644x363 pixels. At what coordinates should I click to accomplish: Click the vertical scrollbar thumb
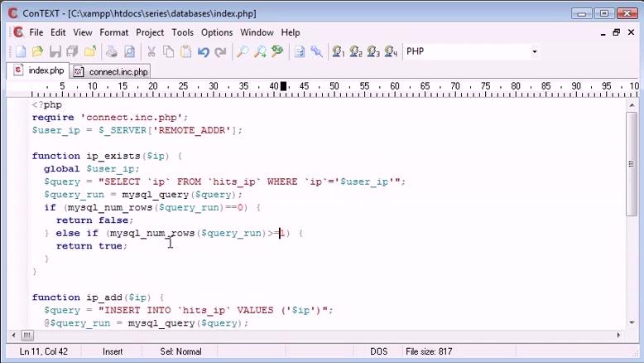(632, 163)
